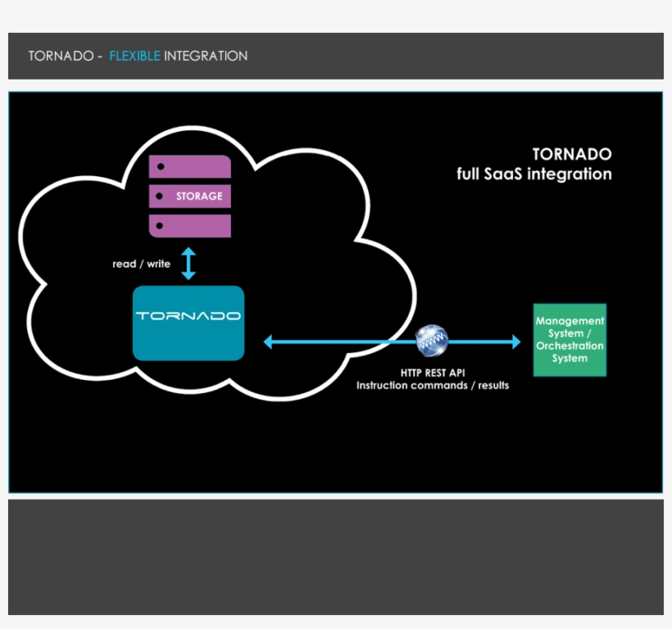Select the top purple storage server block
The image size is (672, 629).
[189, 166]
